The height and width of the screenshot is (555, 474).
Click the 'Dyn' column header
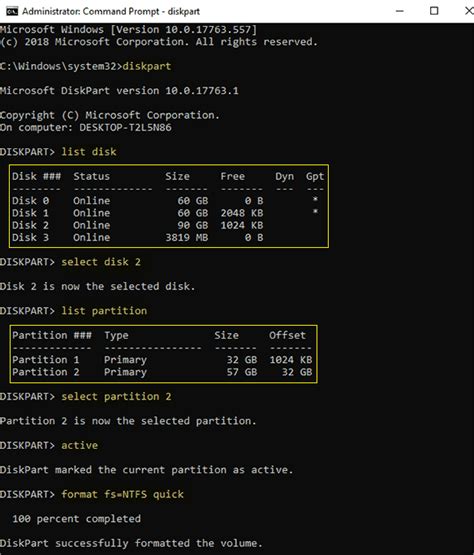[x=285, y=176]
